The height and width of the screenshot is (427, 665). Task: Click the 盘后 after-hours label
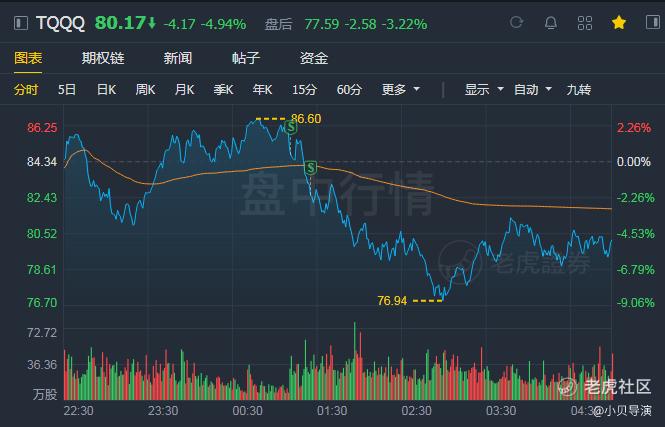pyautogui.click(x=278, y=24)
